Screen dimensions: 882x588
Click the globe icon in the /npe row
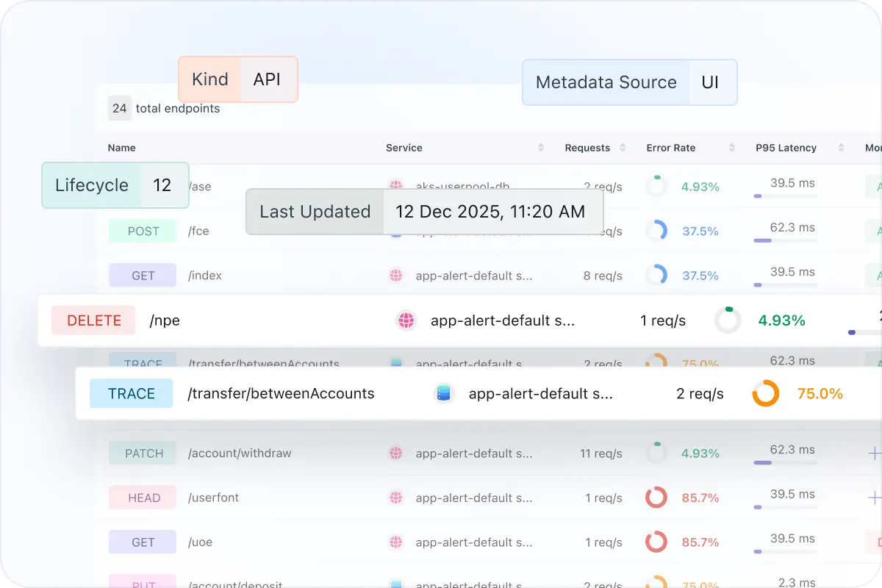[x=406, y=320]
